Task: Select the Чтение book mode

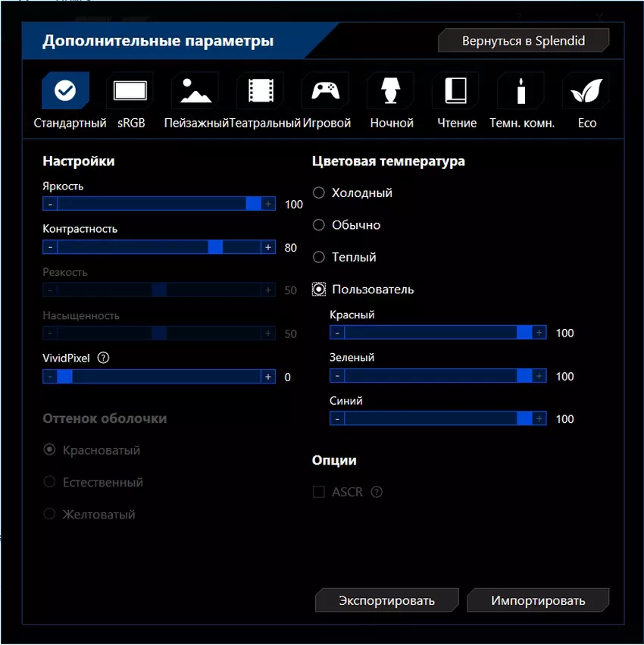Action: point(455,92)
